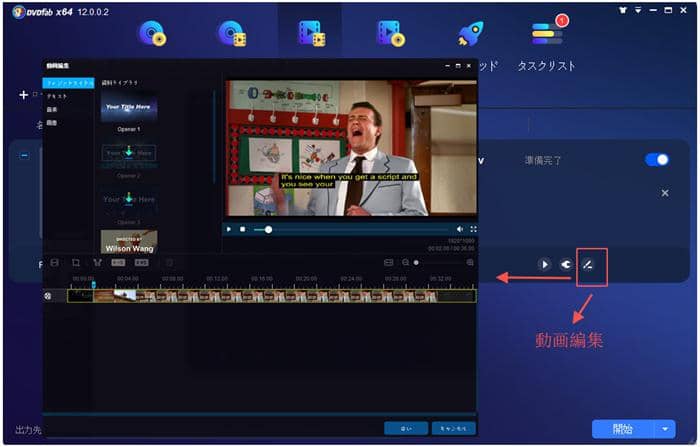Collapse the task with the minus icon
Viewport: 700px width, 447px height.
[25, 156]
